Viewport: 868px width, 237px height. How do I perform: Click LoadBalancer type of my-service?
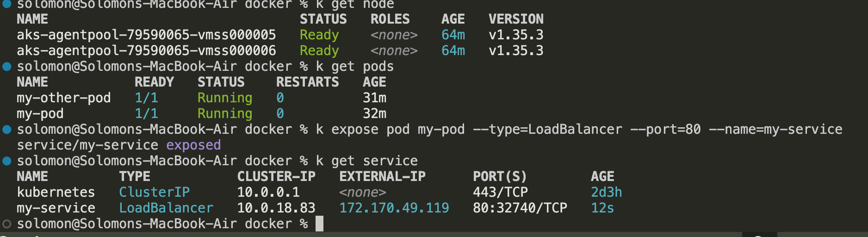[x=166, y=208]
